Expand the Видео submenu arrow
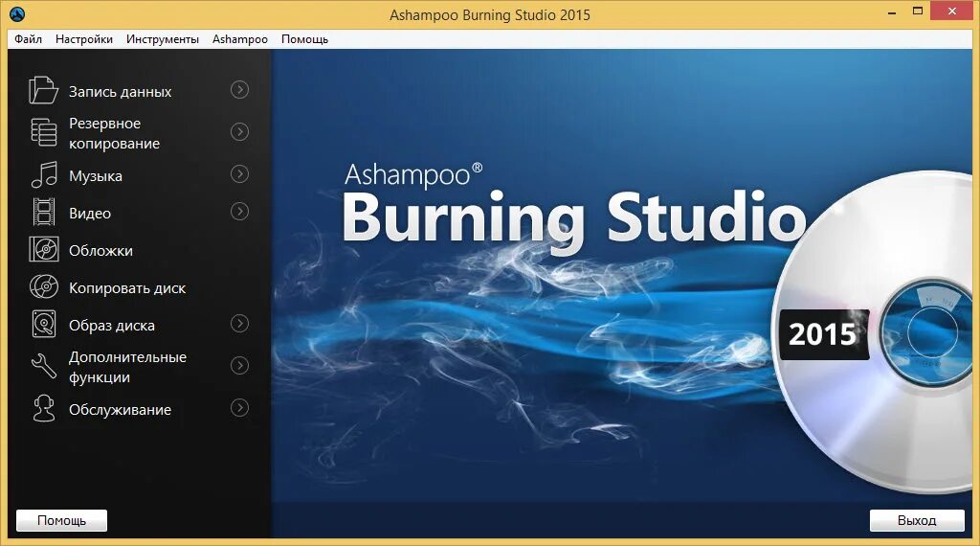Image resolution: width=980 pixels, height=546 pixels. pos(239,212)
